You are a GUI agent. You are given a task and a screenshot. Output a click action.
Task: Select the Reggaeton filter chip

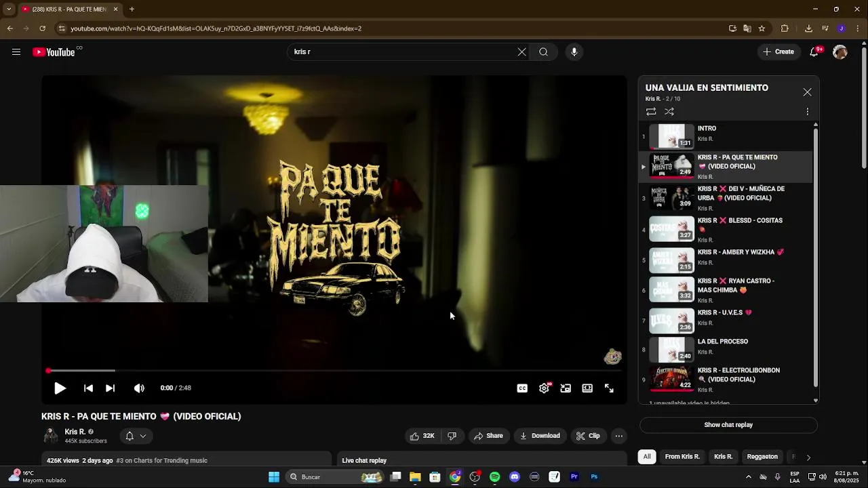tap(762, 457)
